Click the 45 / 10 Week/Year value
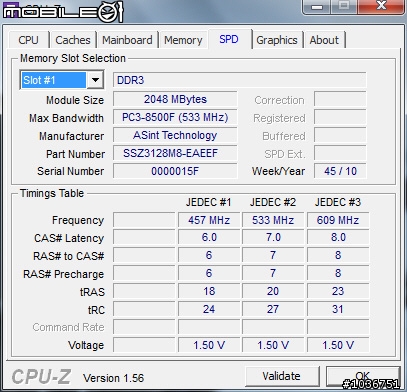 (x=340, y=171)
